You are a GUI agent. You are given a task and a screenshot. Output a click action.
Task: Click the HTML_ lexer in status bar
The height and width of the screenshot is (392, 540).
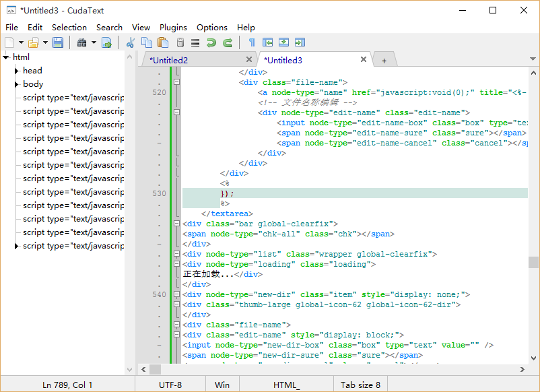point(286,385)
